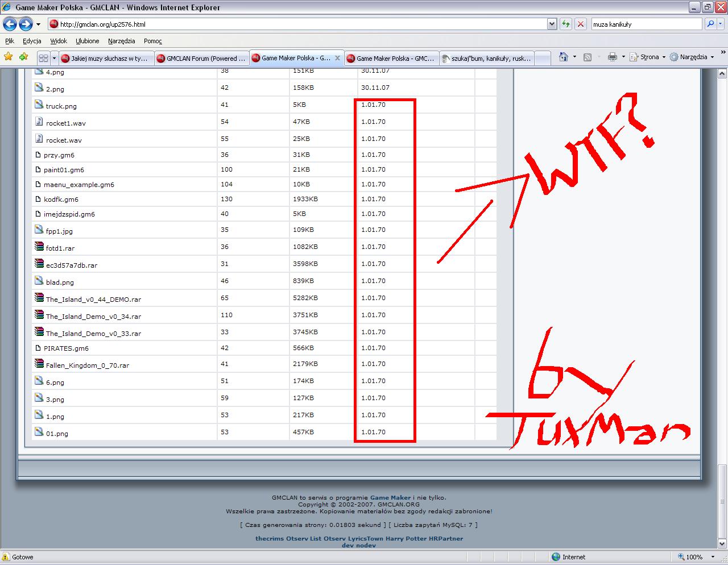Screen dimensions: 728x565
Task: Expand the address bar history dropdown
Action: click(x=552, y=24)
